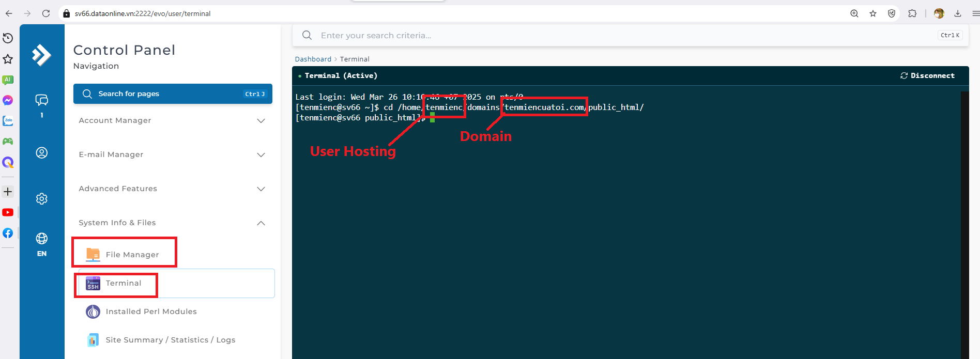This screenshot has height=359, width=980.
Task: Expand the Account Manager section
Action: (173, 120)
